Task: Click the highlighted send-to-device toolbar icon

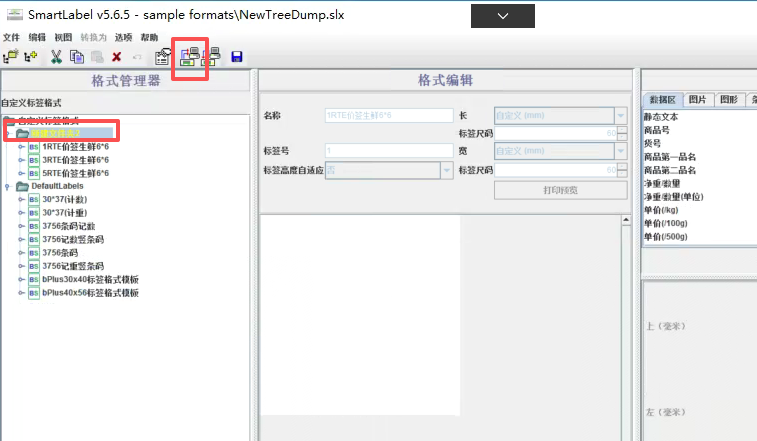Action: 188,57
